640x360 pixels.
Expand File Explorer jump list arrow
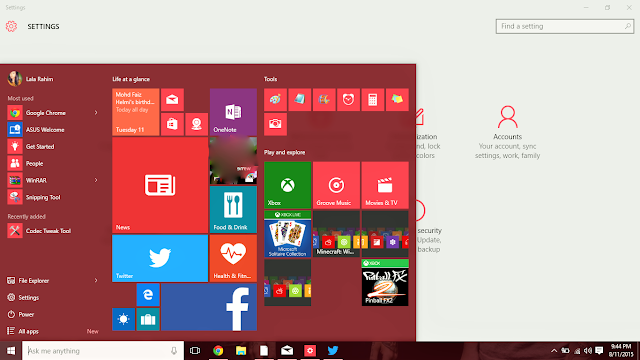tap(96, 280)
